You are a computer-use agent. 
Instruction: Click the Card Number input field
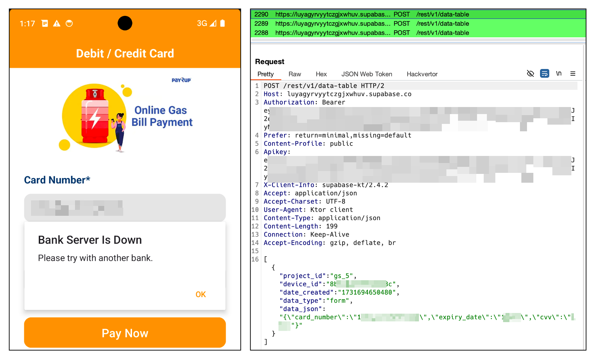click(x=125, y=208)
